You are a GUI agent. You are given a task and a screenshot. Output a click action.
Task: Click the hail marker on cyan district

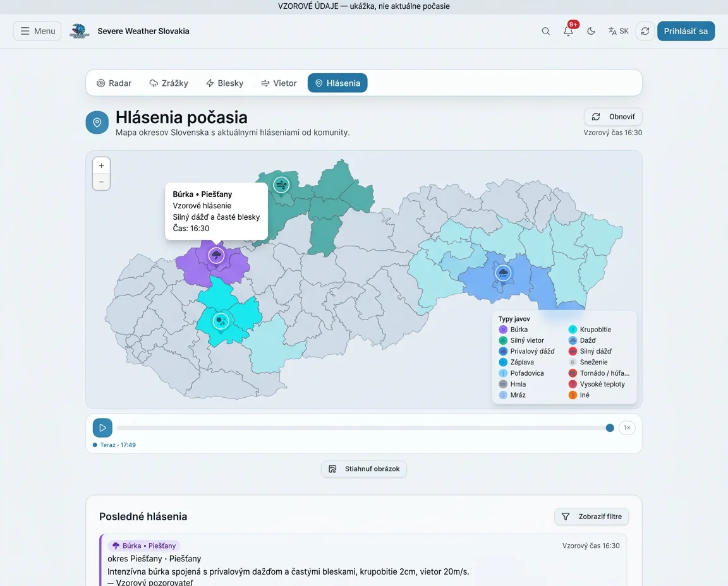(221, 321)
